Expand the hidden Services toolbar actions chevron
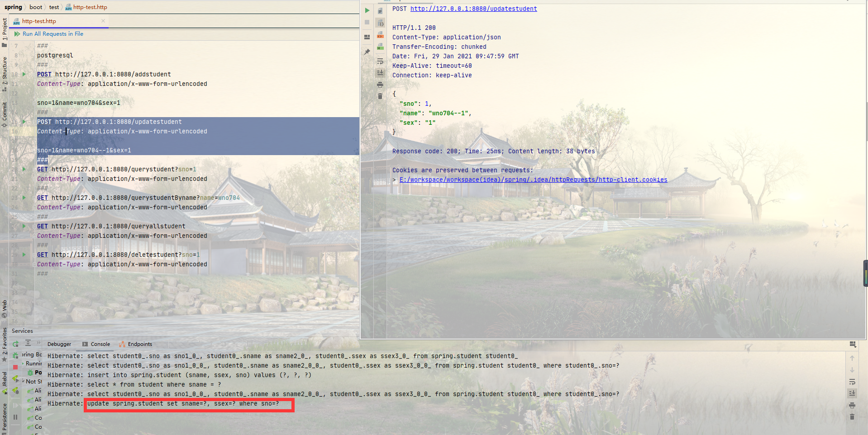Screen dimensions: 868x435 point(38,343)
